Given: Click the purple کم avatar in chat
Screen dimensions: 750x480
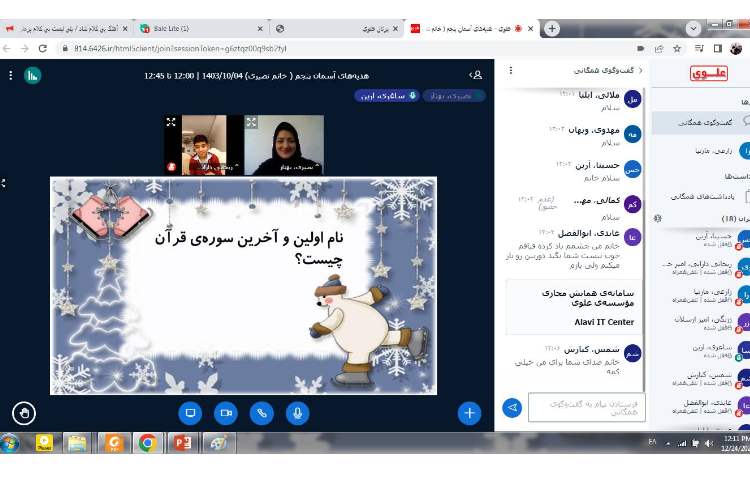Looking at the screenshot, I should 632,204.
